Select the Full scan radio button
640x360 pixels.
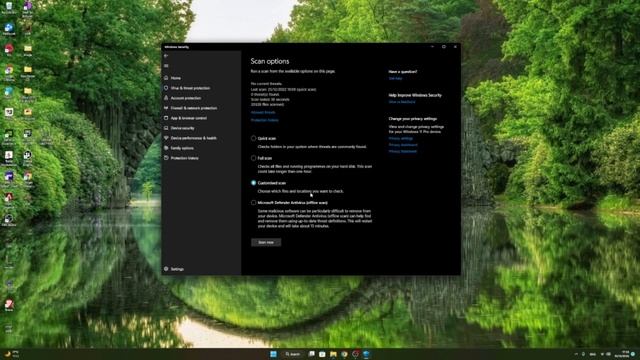tap(253, 158)
